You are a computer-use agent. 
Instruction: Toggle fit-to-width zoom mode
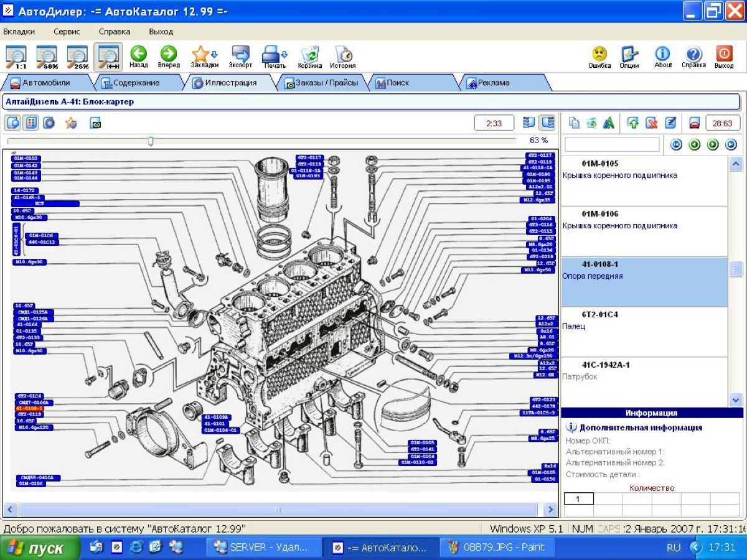pos(108,57)
